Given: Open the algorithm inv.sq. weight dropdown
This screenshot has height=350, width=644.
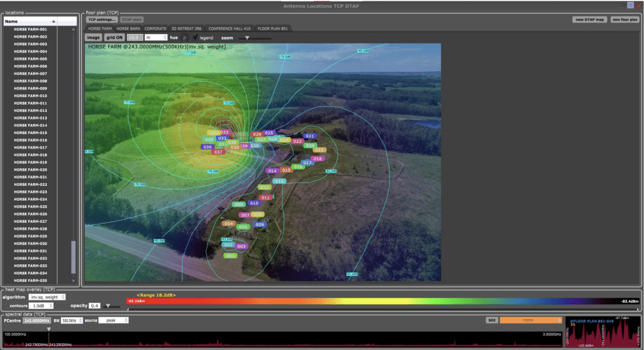Looking at the screenshot, I should (48, 296).
